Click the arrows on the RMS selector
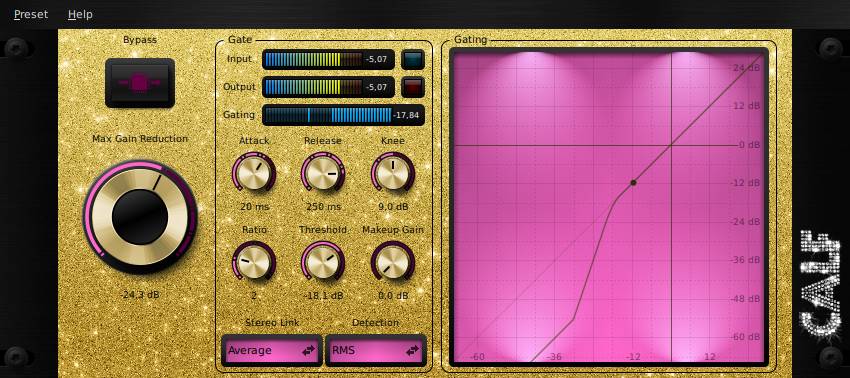Image resolution: width=850 pixels, height=378 pixels. 413,350
